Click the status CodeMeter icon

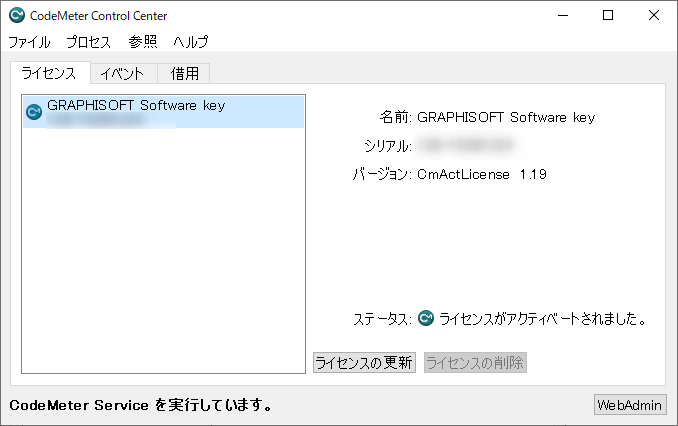click(425, 319)
